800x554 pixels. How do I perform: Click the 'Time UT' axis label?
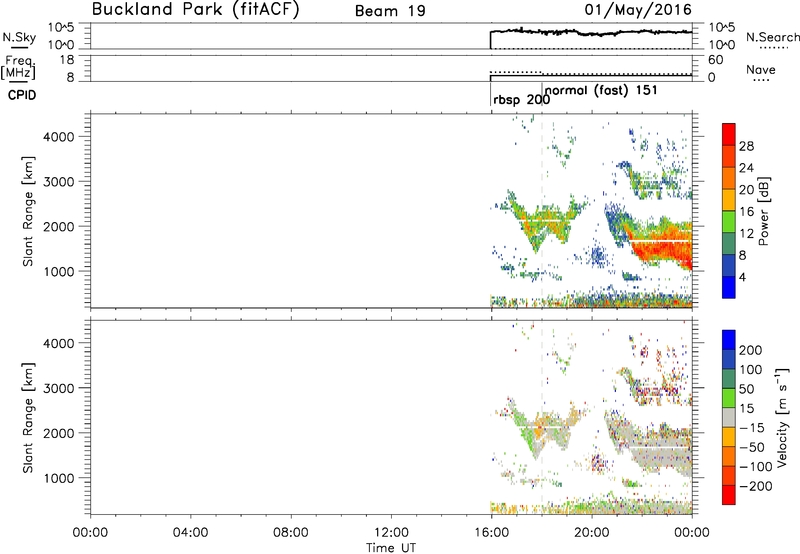click(391, 548)
